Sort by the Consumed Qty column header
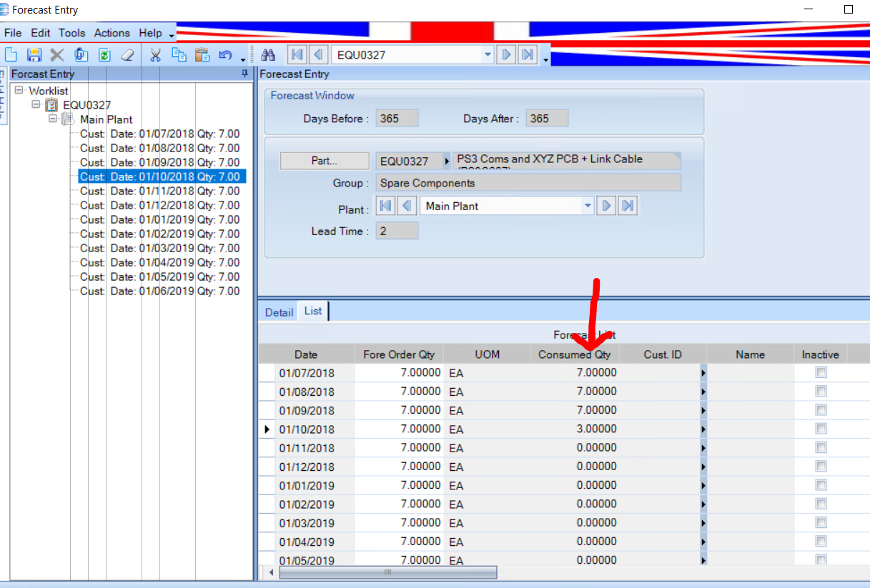 coord(575,354)
